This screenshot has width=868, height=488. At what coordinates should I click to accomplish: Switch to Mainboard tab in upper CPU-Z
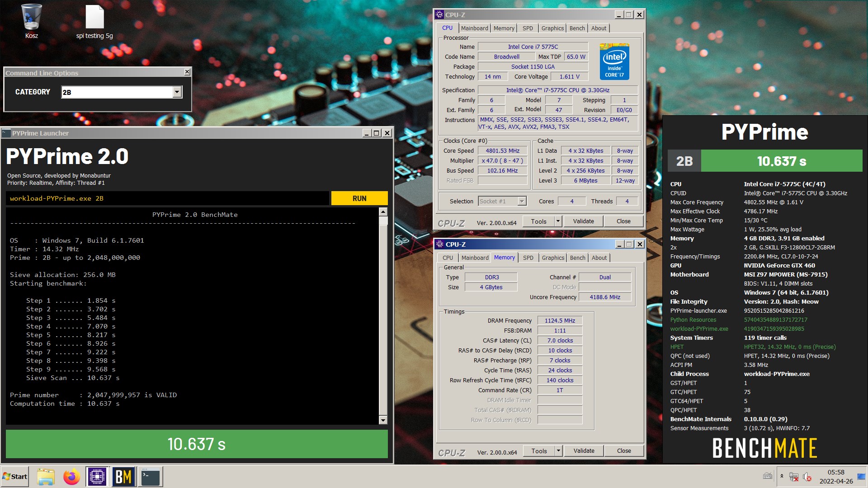point(474,28)
